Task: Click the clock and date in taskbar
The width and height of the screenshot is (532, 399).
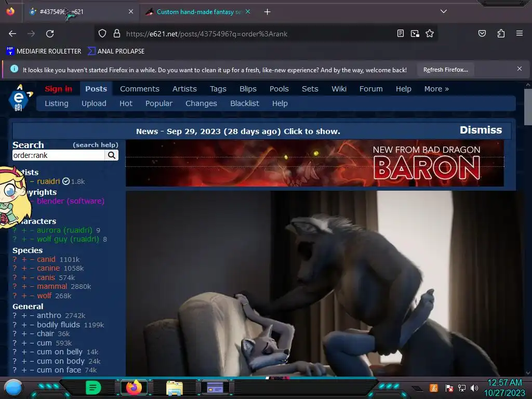Action: tap(504, 388)
